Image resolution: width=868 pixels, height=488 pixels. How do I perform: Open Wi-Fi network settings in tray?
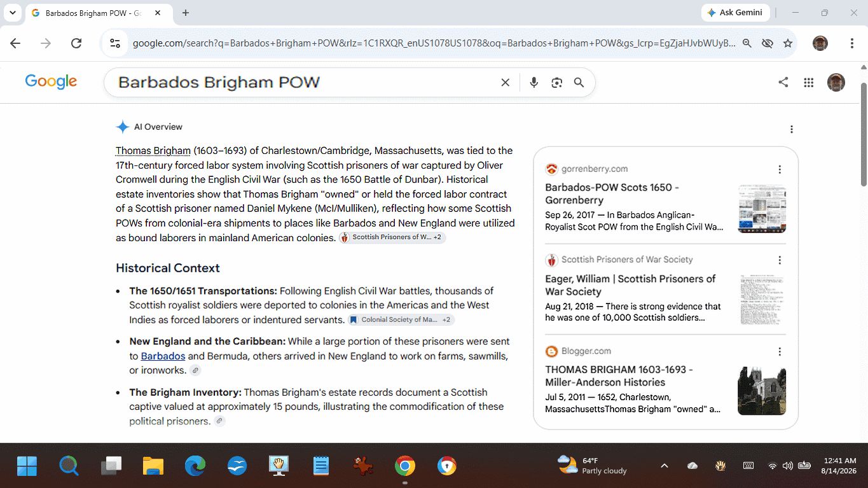pos(773,466)
